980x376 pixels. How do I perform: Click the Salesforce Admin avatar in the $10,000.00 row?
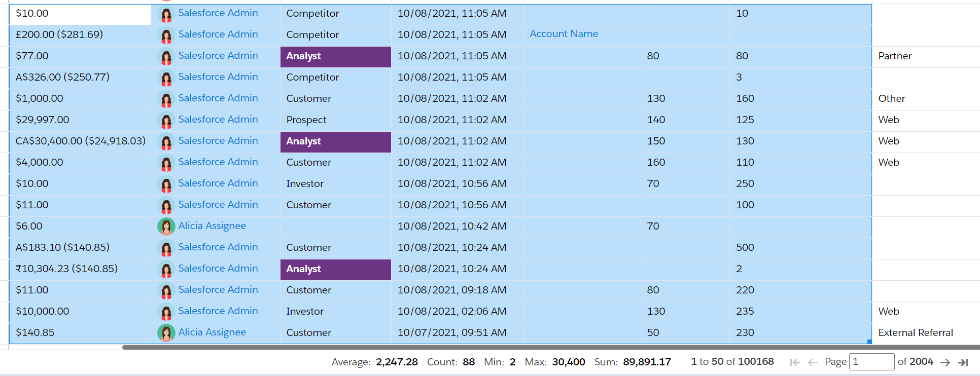point(166,312)
